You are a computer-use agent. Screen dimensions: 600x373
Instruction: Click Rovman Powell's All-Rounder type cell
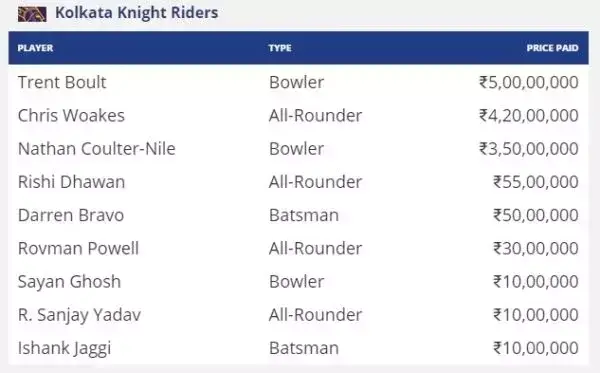tap(315, 249)
